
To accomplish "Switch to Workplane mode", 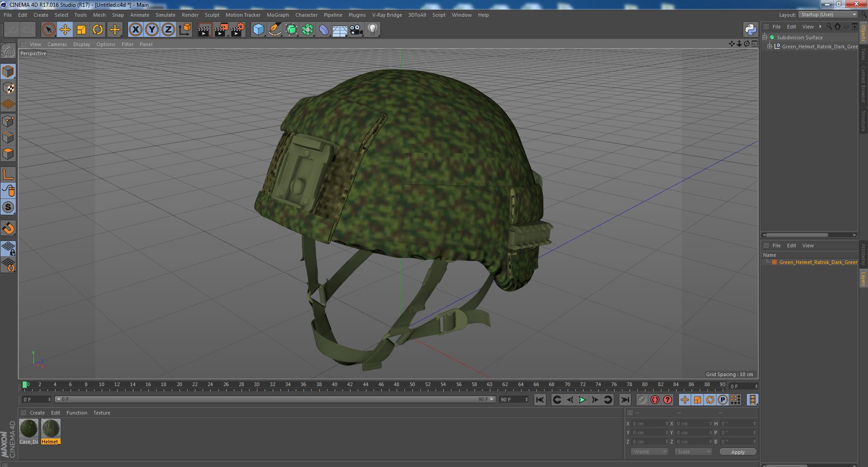I will pyautogui.click(x=8, y=104).
